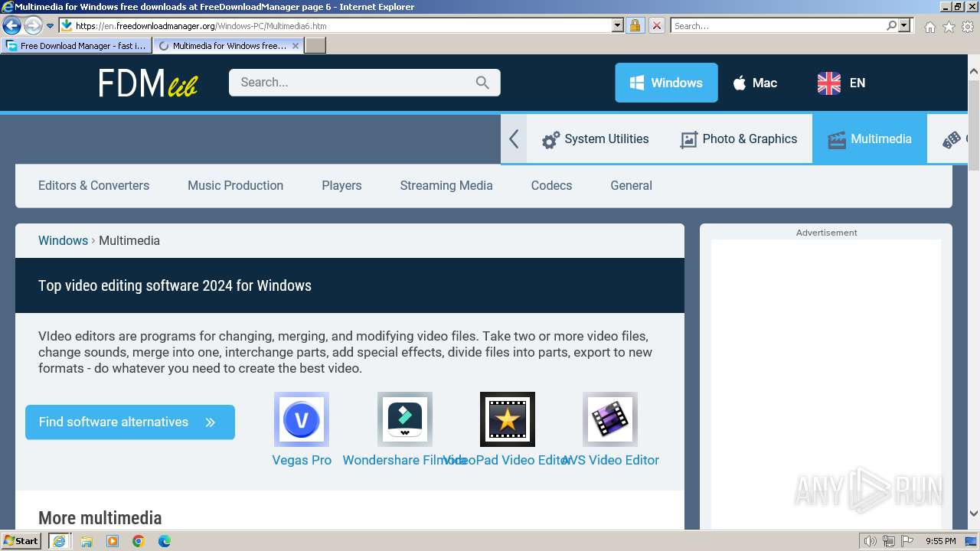Open the Windows Start menu
The height and width of the screenshot is (551, 980).
tap(21, 540)
